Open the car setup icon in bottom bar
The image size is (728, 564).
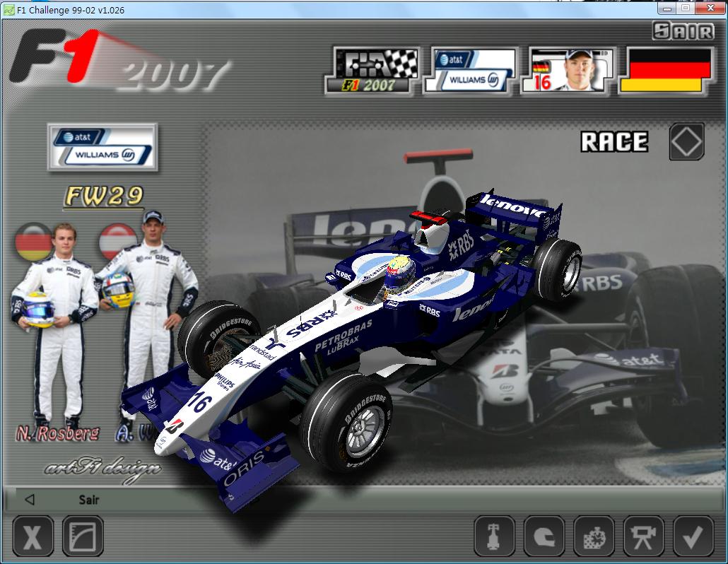pyautogui.click(x=494, y=536)
